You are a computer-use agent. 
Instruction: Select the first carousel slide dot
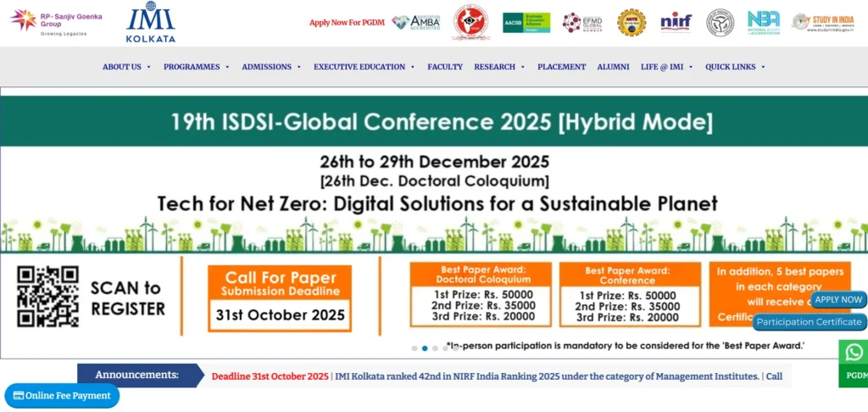coord(415,348)
